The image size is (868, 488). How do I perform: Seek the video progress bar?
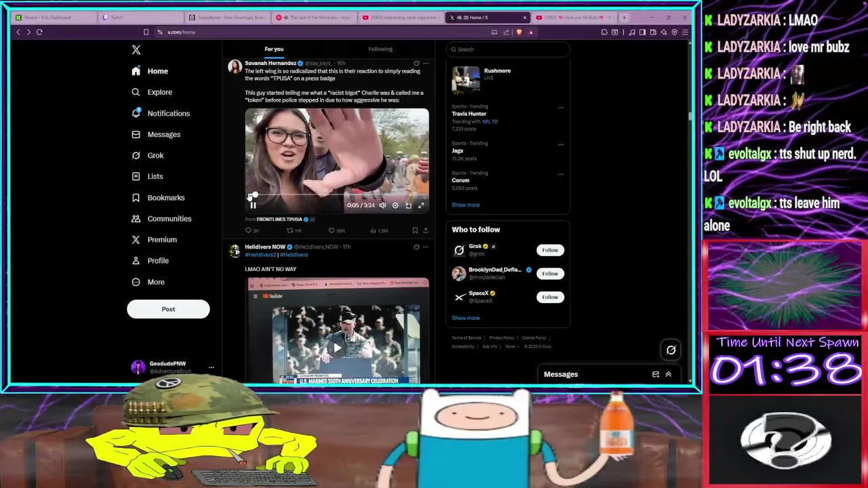338,195
